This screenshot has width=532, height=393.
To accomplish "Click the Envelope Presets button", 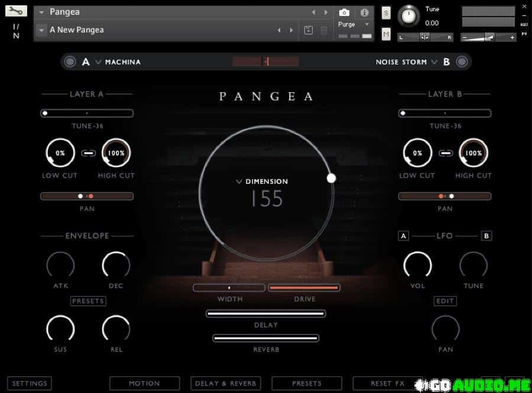I will [88, 301].
